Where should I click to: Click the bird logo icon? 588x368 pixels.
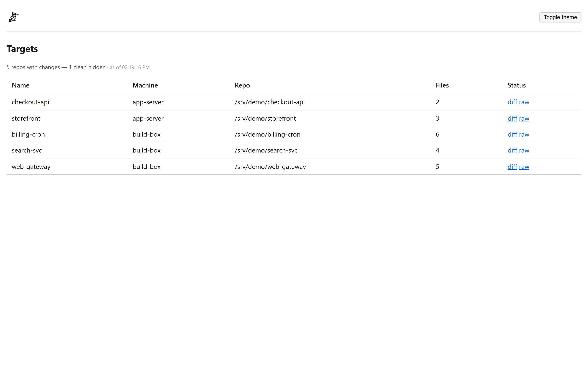click(x=14, y=17)
